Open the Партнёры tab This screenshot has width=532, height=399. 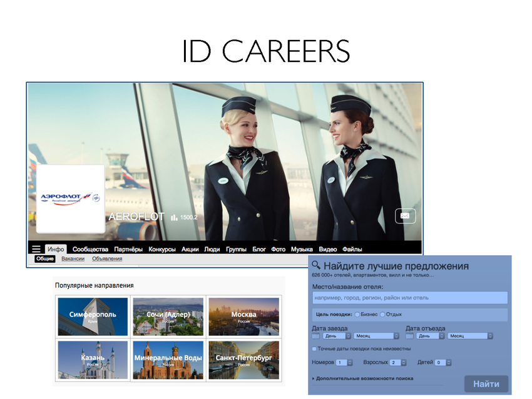pos(128,249)
